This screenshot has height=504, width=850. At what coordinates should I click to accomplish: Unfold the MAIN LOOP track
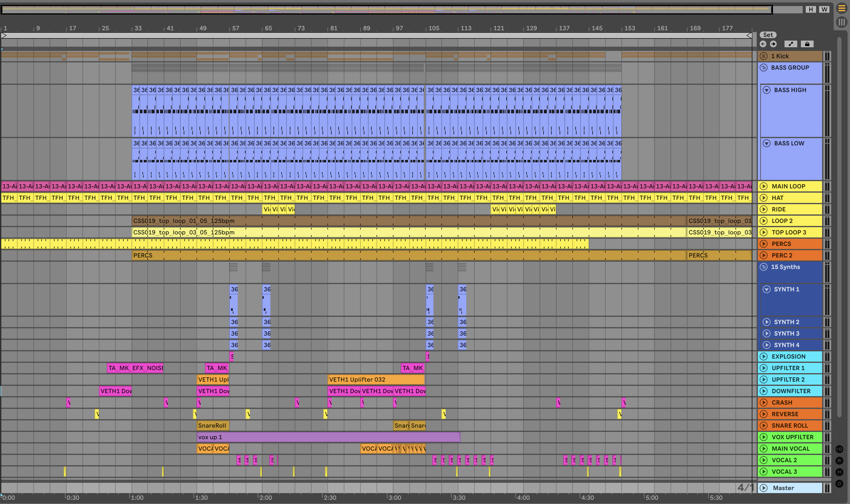pos(764,186)
